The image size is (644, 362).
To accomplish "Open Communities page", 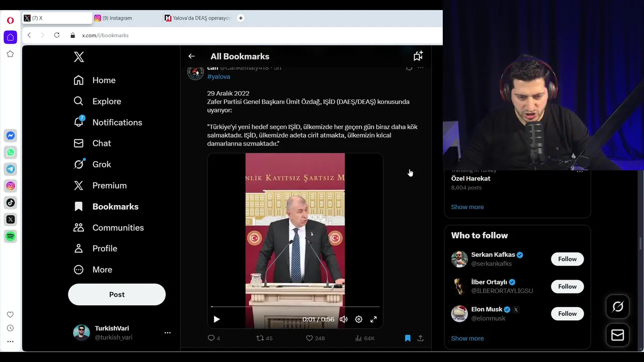I will (108, 228).
